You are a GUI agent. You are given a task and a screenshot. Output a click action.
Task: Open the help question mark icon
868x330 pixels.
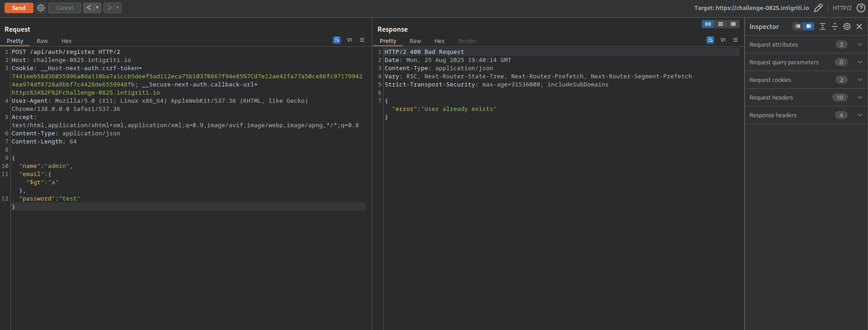[861, 8]
